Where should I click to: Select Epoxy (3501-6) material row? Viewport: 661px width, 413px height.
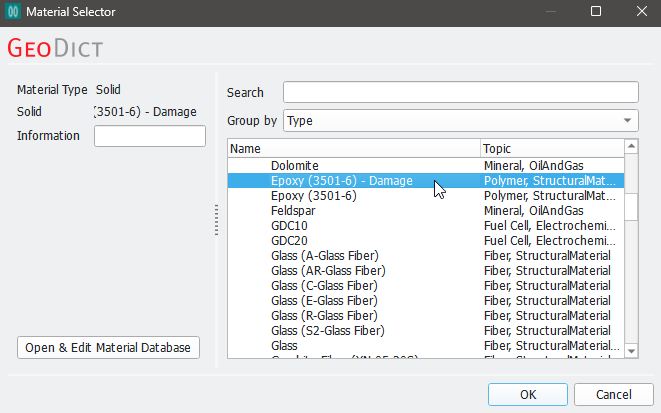coord(313,196)
